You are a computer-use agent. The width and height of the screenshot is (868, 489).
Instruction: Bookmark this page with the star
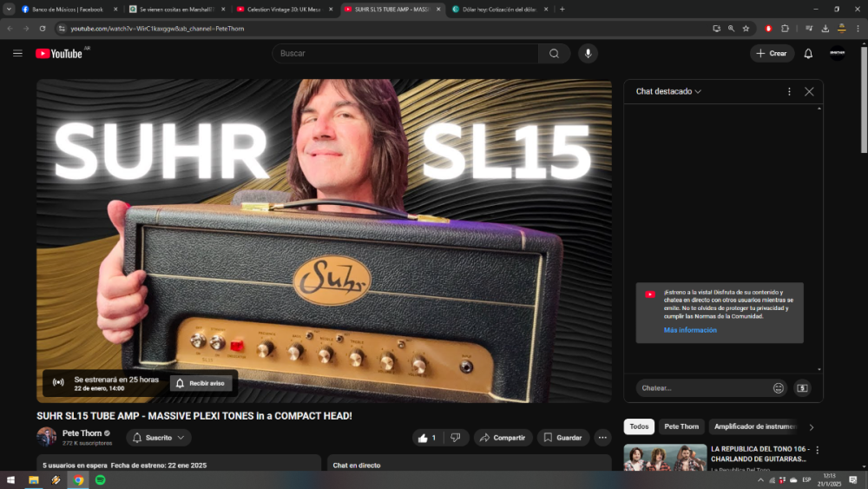click(x=746, y=29)
